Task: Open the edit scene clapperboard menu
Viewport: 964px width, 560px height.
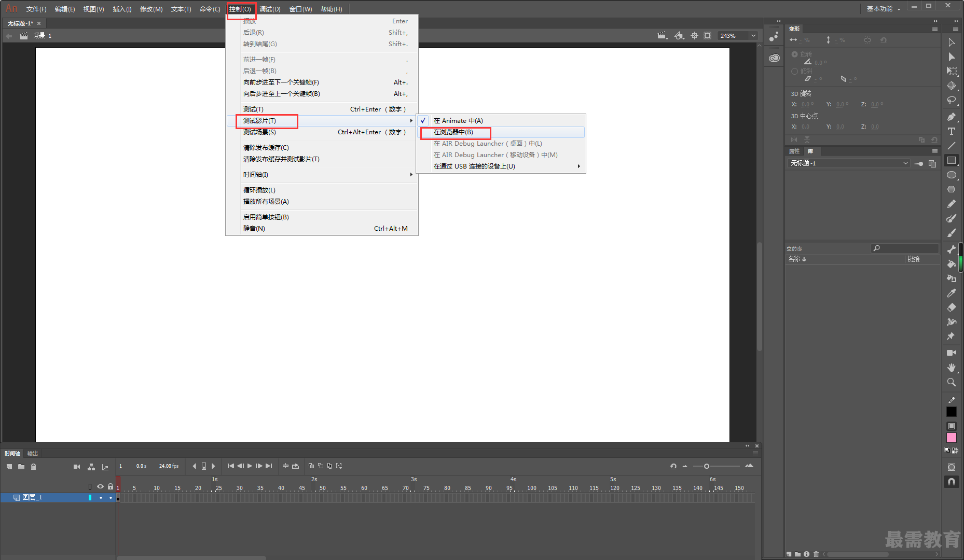Action: pos(663,36)
